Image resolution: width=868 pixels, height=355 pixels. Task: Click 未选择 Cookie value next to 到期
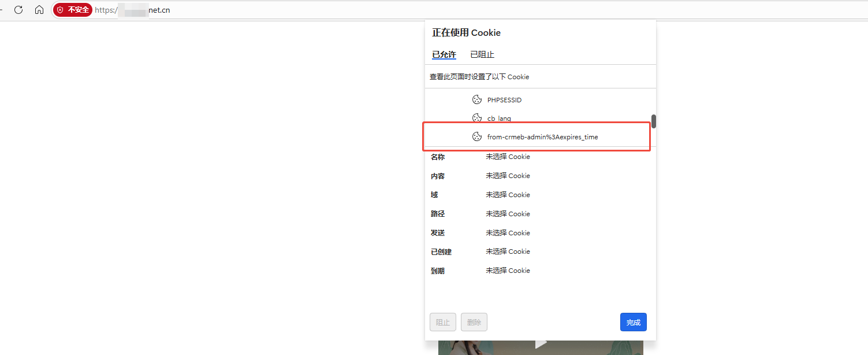pos(508,271)
